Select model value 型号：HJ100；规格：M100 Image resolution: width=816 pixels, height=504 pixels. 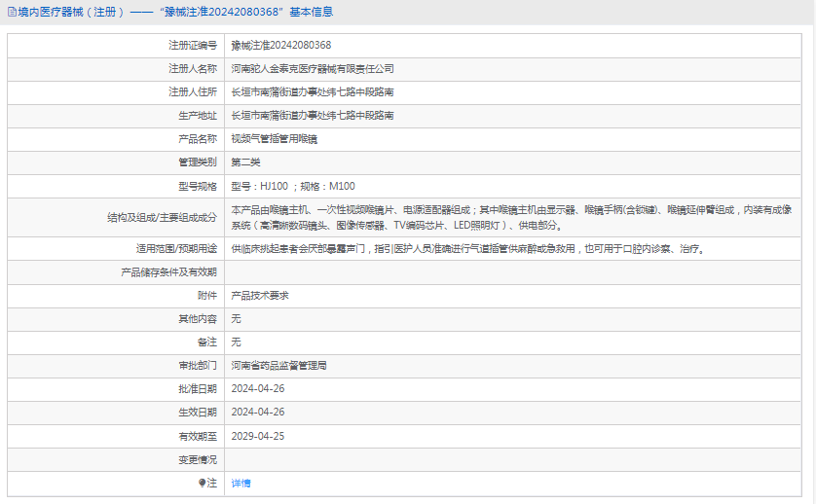[x=293, y=186]
